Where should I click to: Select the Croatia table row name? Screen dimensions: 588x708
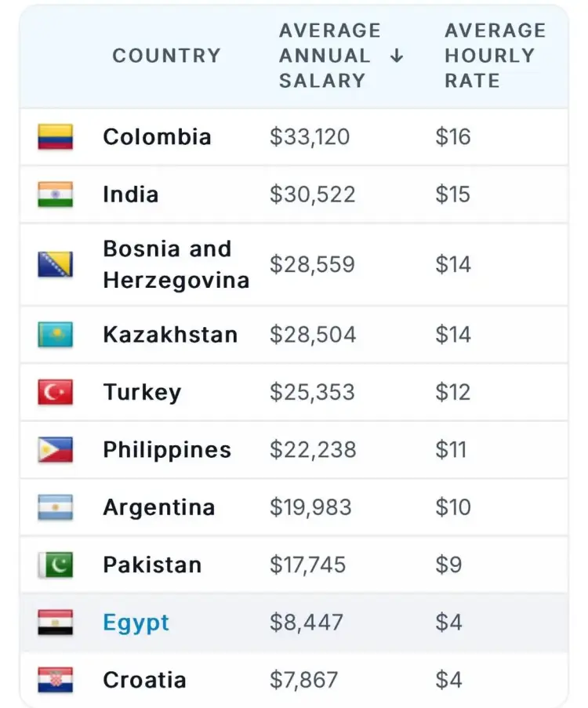click(x=144, y=680)
